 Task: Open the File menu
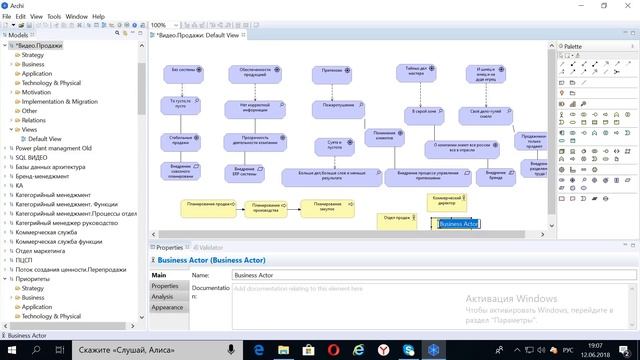click(7, 16)
